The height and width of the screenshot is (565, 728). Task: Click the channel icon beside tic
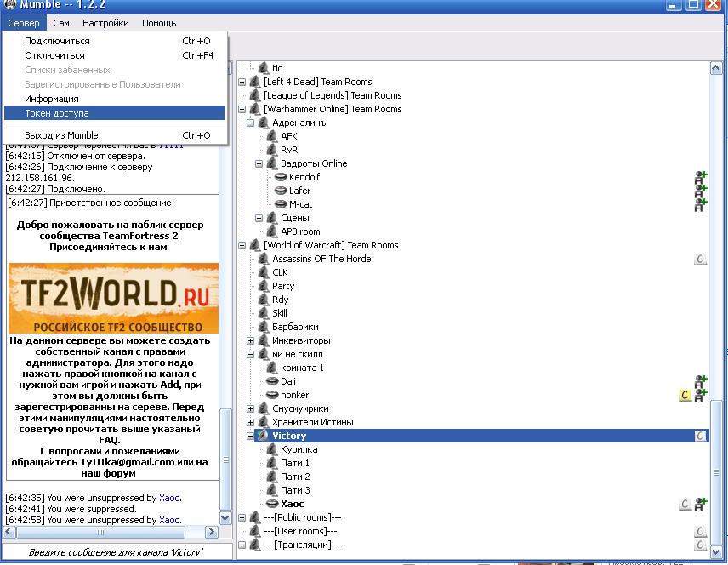(x=264, y=68)
